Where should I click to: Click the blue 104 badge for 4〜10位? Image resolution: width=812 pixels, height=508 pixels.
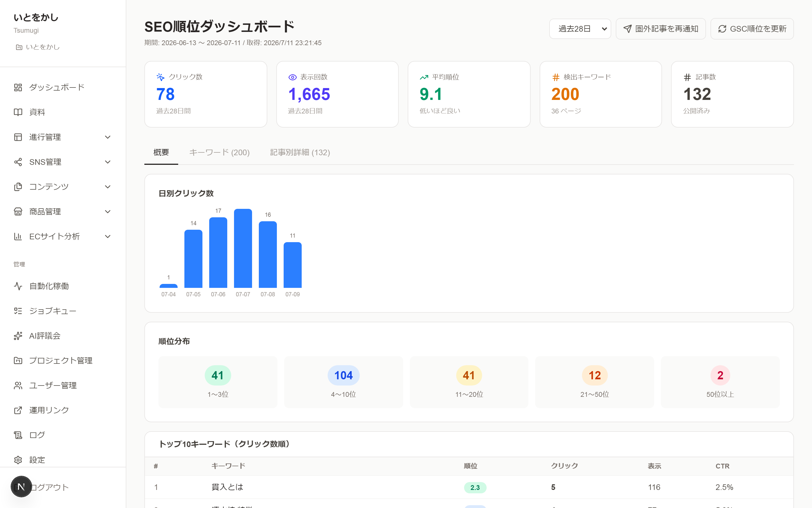(343, 375)
